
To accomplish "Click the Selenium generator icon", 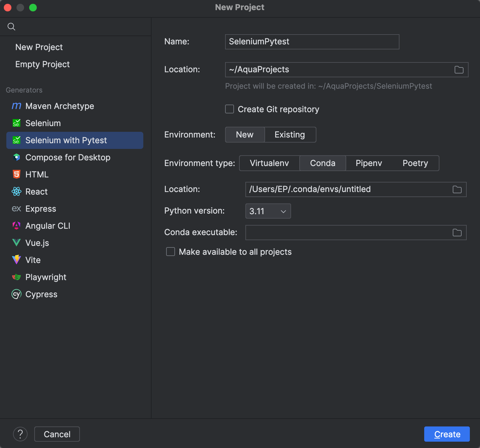I will [x=16, y=123].
